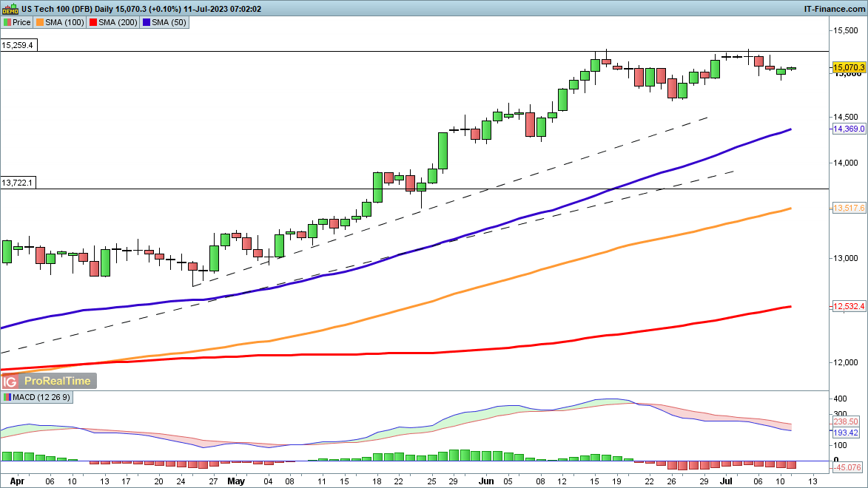This screenshot has width=868, height=488.
Task: Select the SMA (100) legend item
Action: (x=60, y=23)
